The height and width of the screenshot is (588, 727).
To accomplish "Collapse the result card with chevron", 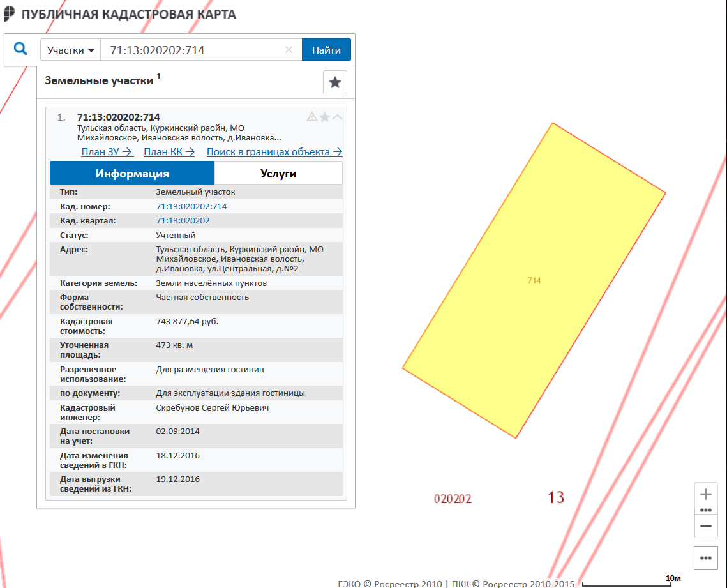I will [337, 117].
